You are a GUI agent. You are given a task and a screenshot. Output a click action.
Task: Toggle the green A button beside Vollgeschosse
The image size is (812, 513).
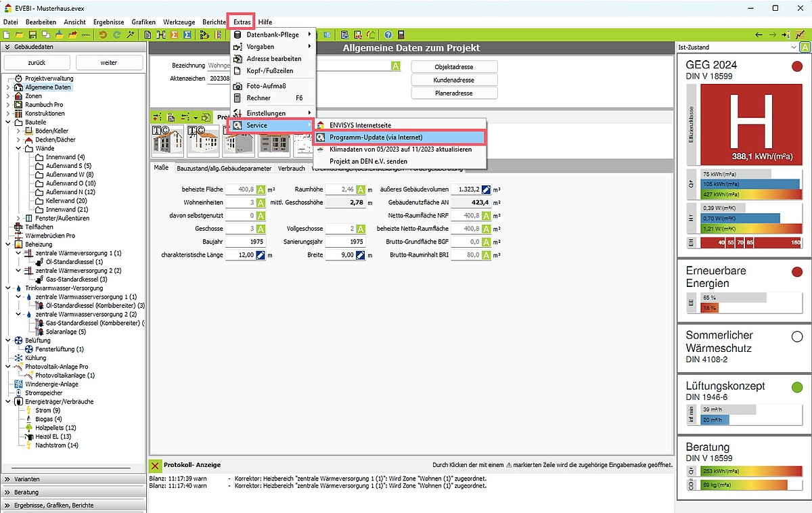click(x=361, y=229)
